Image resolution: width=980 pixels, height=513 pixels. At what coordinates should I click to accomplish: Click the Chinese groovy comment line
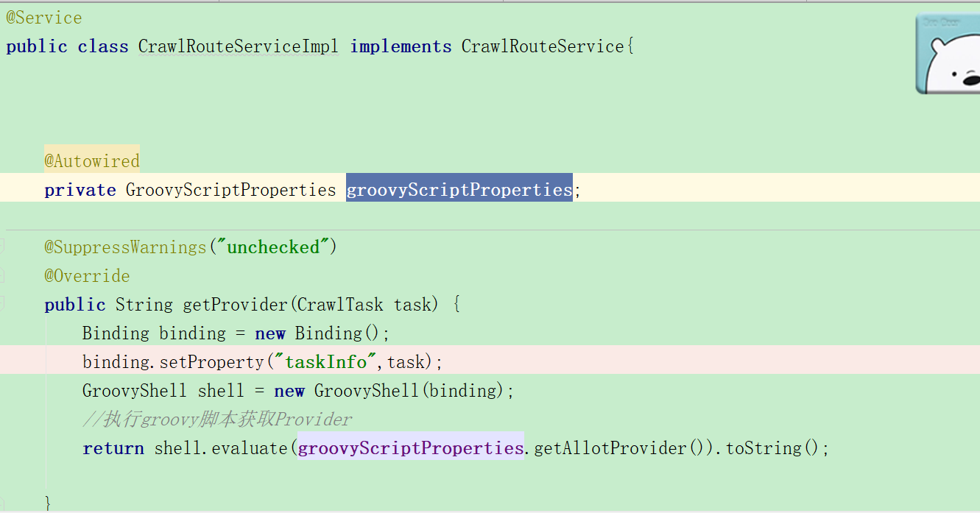(217, 420)
